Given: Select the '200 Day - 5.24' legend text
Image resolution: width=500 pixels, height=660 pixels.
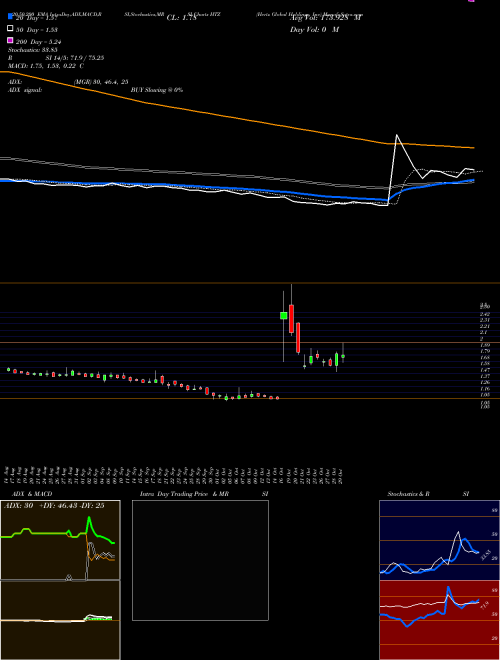Looking at the screenshot, I should coord(38,42).
